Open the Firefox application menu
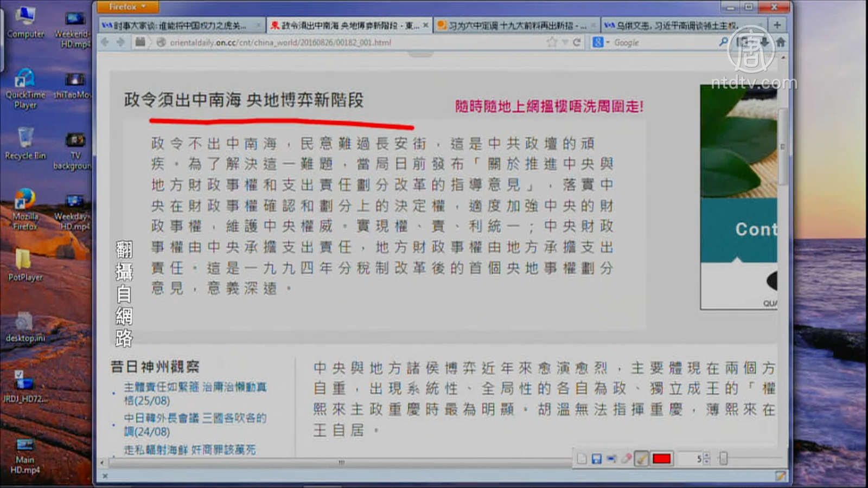 pyautogui.click(x=126, y=7)
